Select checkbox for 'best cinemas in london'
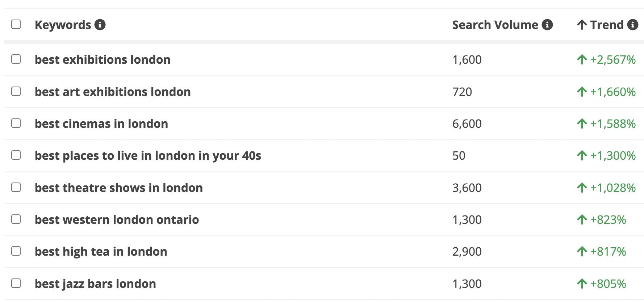The height and width of the screenshot is (302, 644). [16, 123]
